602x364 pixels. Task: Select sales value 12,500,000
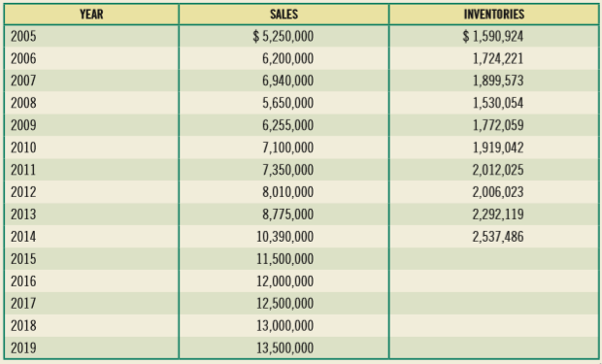pos(284,303)
